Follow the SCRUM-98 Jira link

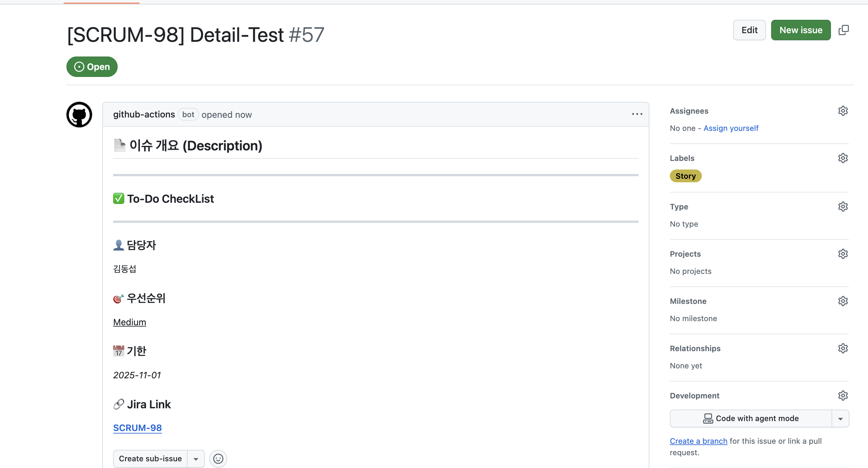pos(137,427)
